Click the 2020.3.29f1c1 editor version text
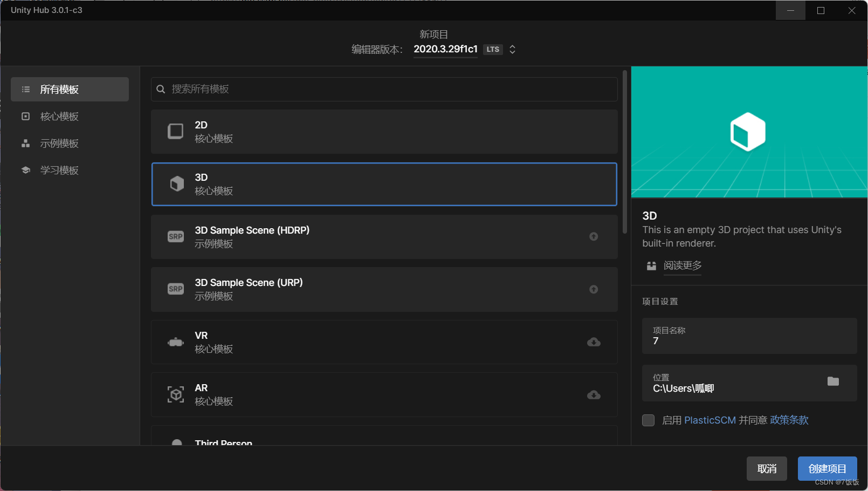Screen dimensions: 868x491 point(445,49)
